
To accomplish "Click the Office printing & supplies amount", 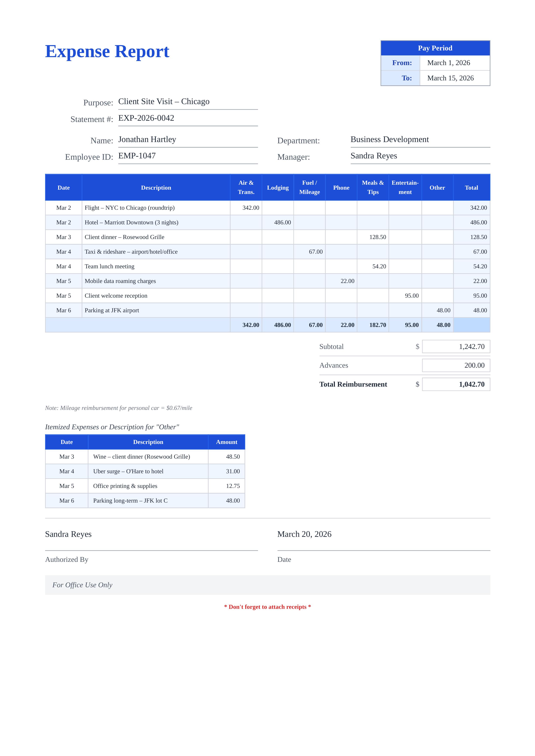I will pyautogui.click(x=232, y=486).
